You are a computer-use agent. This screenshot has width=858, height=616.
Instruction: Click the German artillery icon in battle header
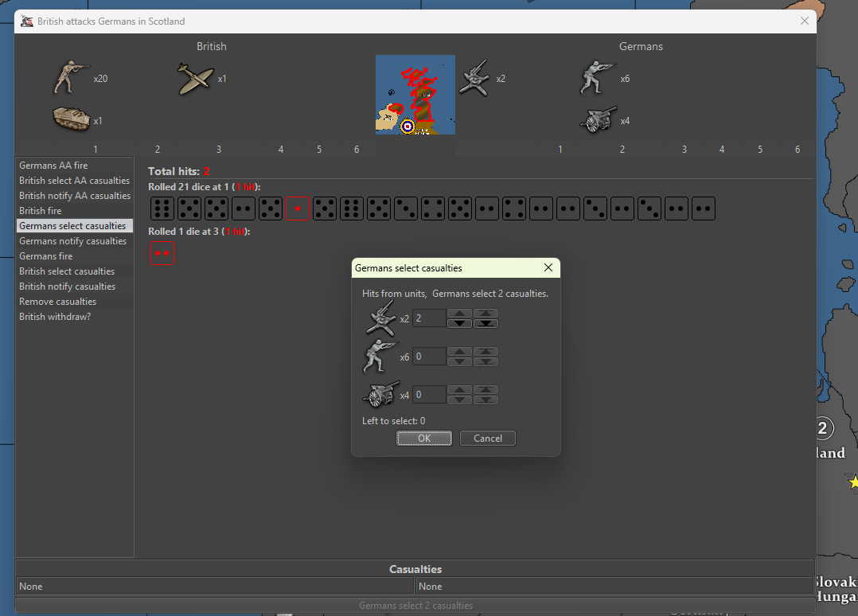click(x=598, y=121)
